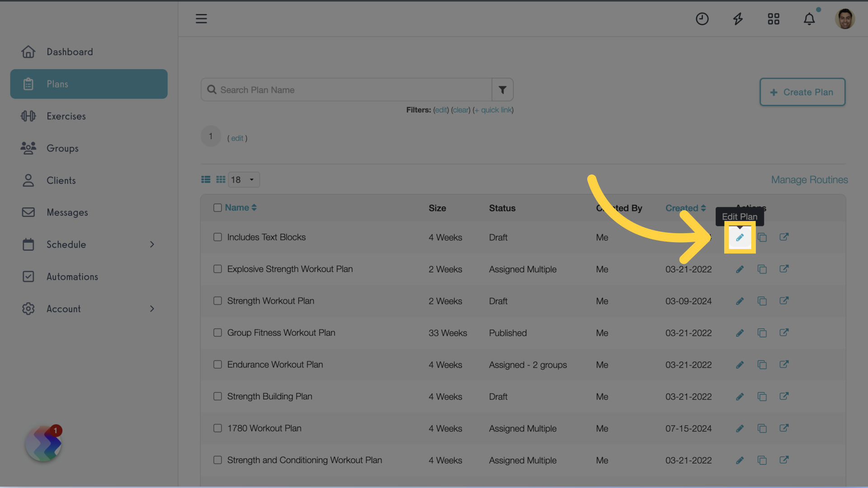Click the history/clock icon top navigation
Screen dimensions: 868x488
click(702, 19)
